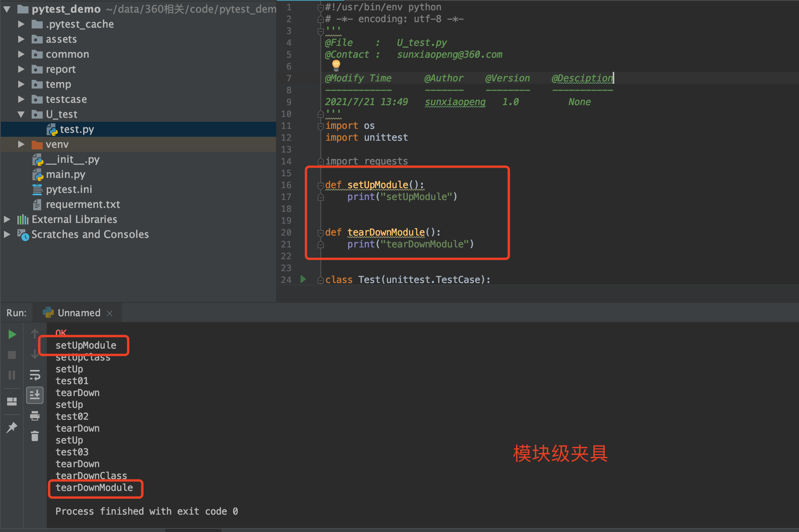Click the restore layout icon in Run panel
Image resolution: width=799 pixels, height=532 pixels.
point(12,402)
